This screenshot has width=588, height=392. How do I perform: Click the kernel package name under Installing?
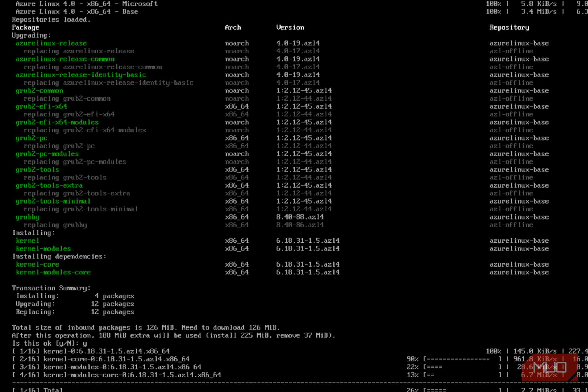tap(27, 241)
